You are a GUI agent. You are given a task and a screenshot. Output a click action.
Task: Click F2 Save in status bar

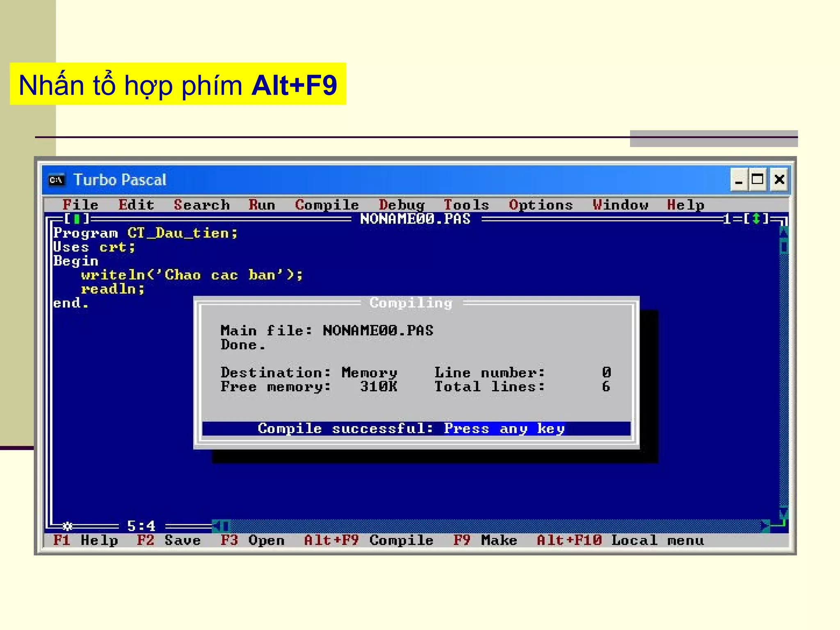coord(169,540)
